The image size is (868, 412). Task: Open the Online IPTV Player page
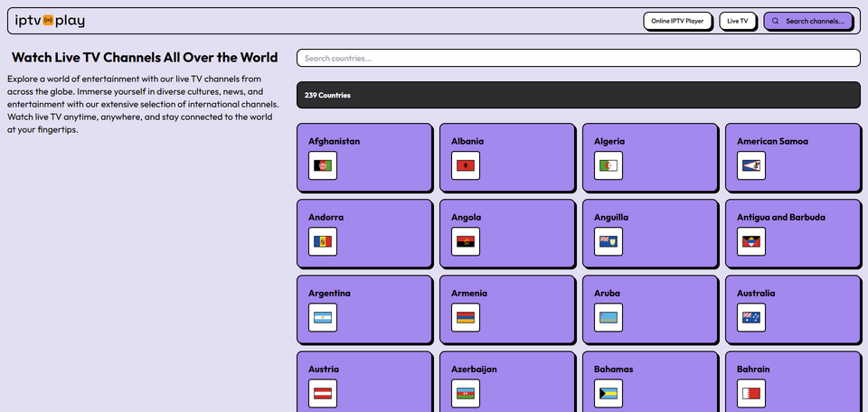point(677,21)
